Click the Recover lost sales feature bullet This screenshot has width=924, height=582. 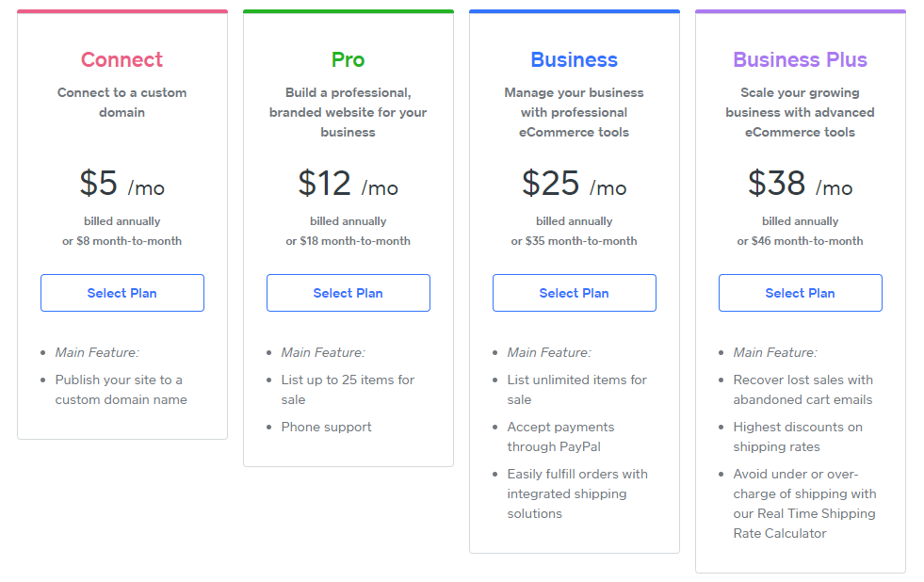coord(802,389)
